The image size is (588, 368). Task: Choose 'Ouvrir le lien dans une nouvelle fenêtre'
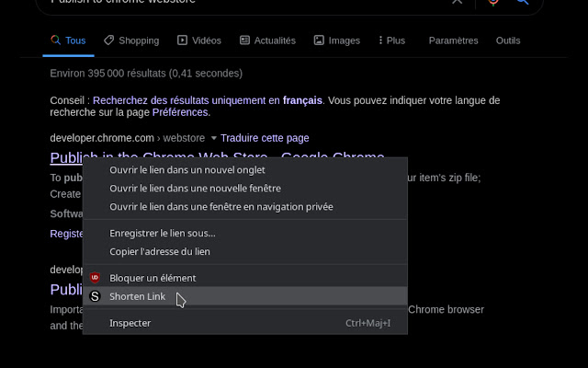tap(245, 189)
